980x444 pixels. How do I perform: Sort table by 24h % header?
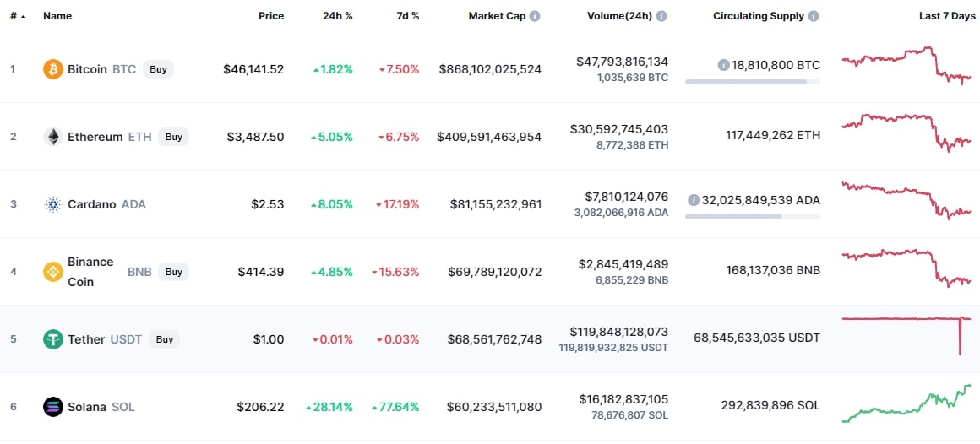(x=337, y=16)
